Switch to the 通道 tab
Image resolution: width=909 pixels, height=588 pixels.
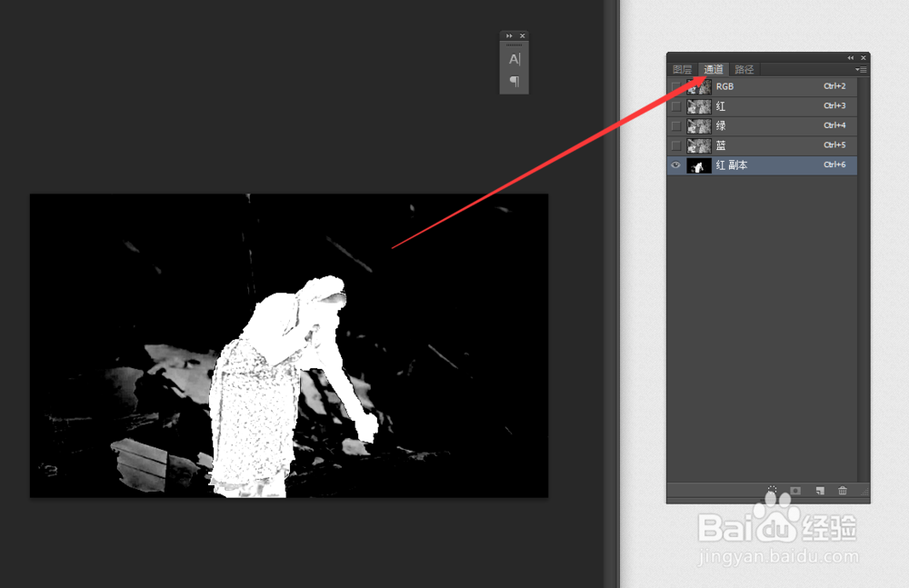click(x=714, y=70)
